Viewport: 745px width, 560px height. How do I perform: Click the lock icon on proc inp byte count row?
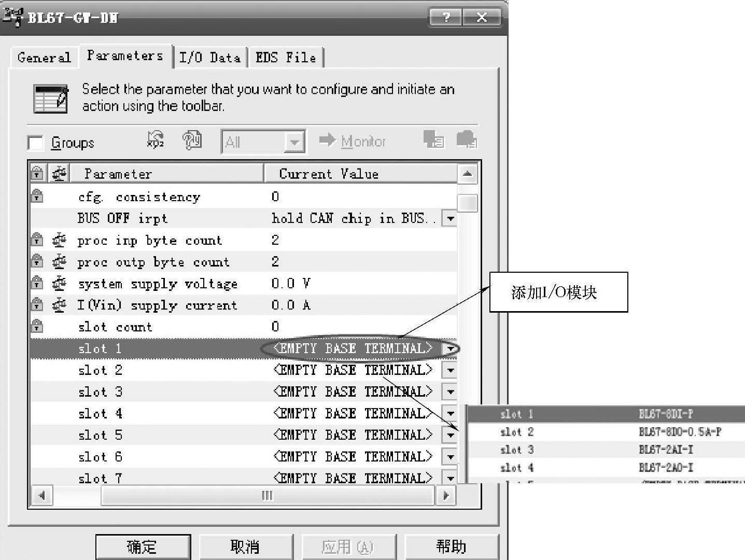[37, 240]
